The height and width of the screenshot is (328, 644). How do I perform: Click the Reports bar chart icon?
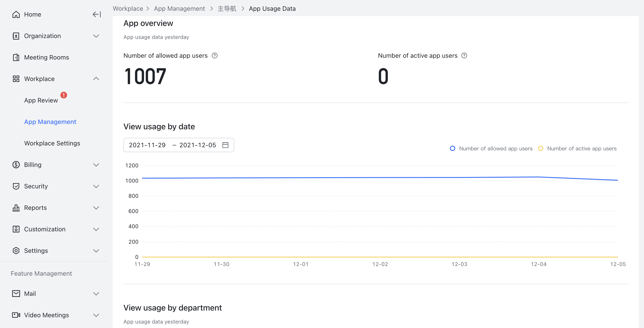click(16, 208)
